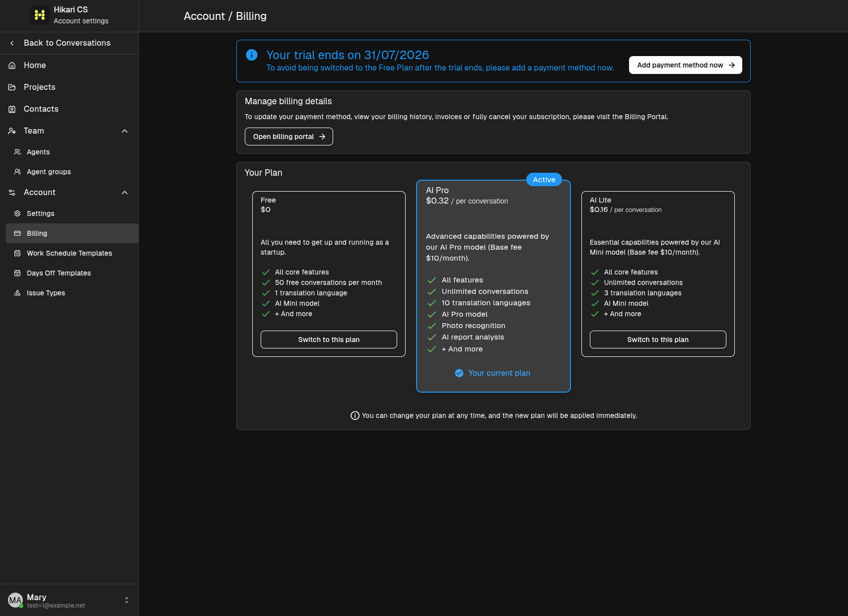Click the Hikari CS Account settings title
Viewport: 848px width, 616px height.
(81, 15)
